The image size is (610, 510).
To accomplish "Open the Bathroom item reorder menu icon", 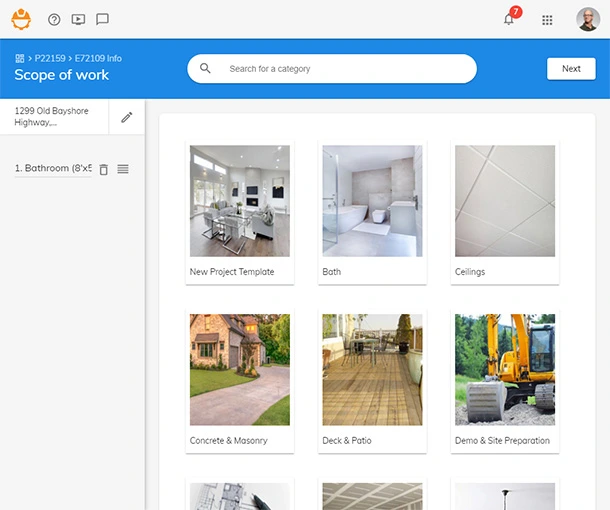I will pyautogui.click(x=123, y=169).
